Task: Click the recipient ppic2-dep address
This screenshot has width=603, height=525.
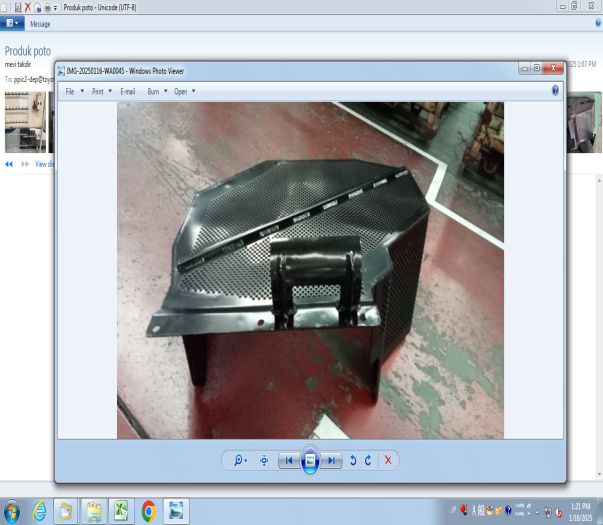Action: pyautogui.click(x=33, y=80)
